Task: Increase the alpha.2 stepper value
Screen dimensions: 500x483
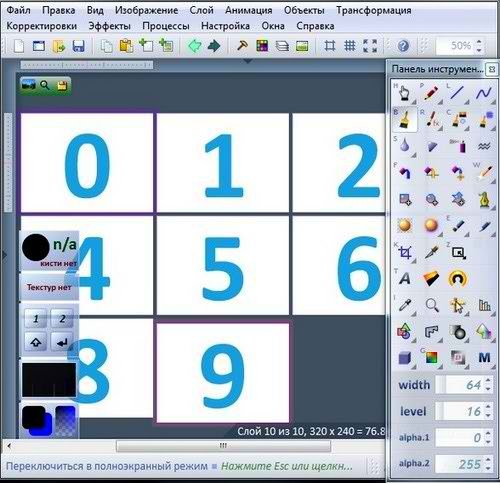Action: (488, 460)
